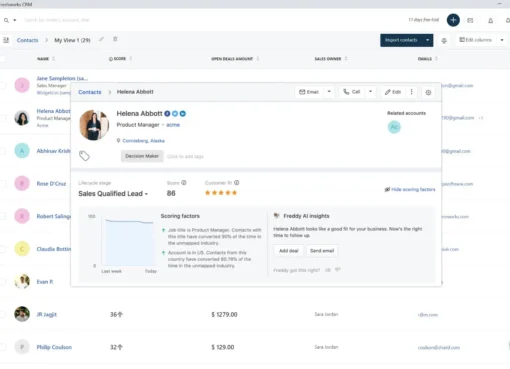Click the search magnifier icon
The height and width of the screenshot is (369, 510).
point(6,20)
